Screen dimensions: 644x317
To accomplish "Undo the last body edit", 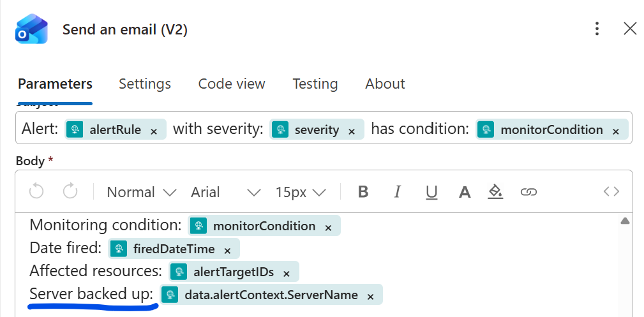I will tap(37, 191).
